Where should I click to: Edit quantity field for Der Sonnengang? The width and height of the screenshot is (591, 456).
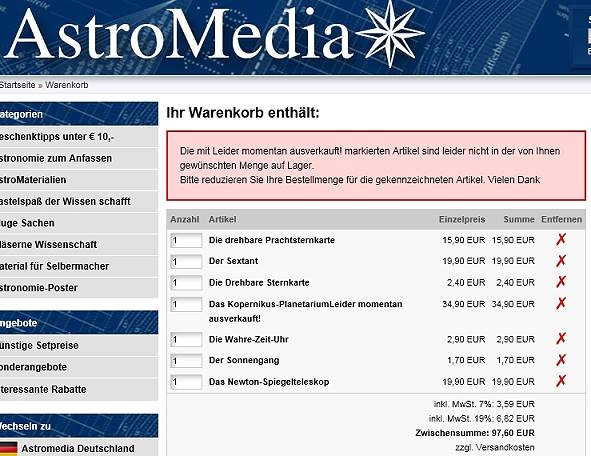pos(186,361)
